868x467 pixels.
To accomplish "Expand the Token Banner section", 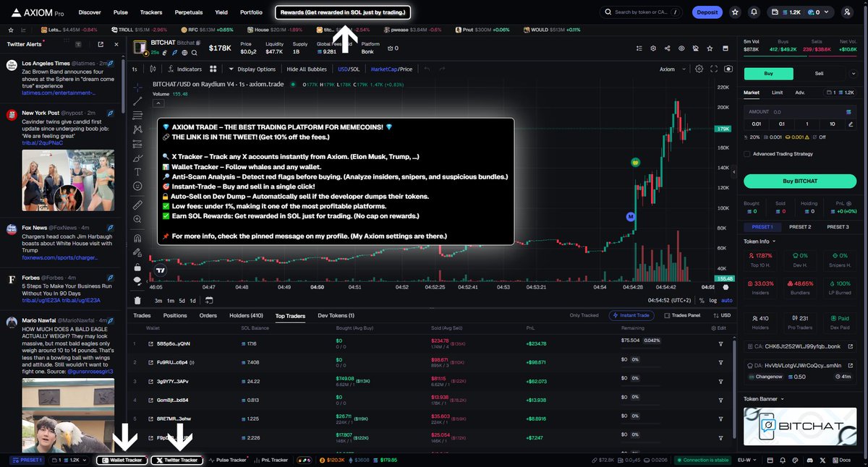I will coord(764,398).
